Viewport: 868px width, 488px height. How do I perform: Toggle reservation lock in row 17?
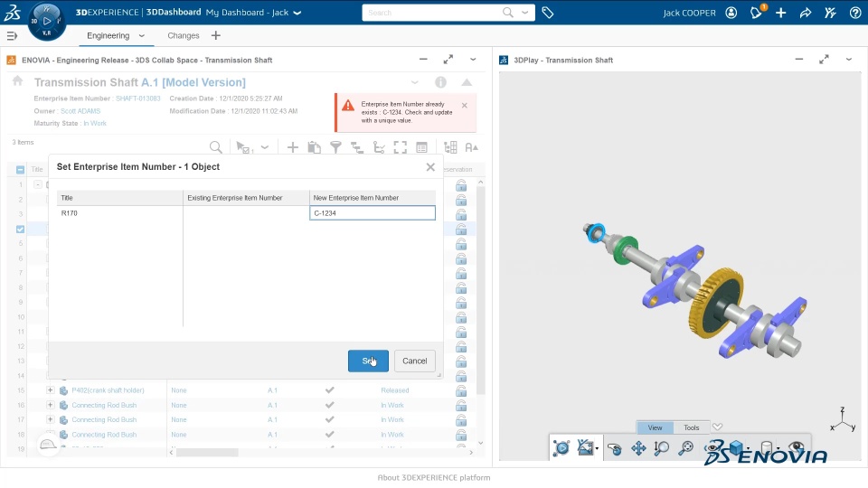point(461,420)
